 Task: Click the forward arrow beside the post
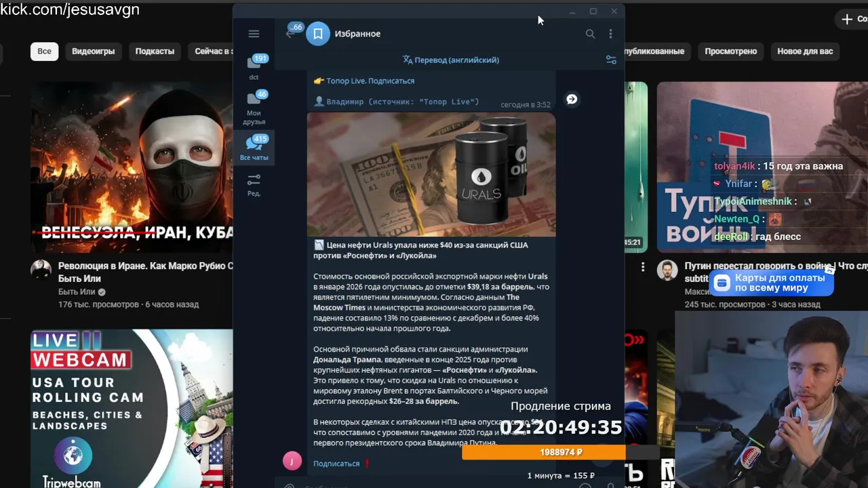(x=572, y=99)
